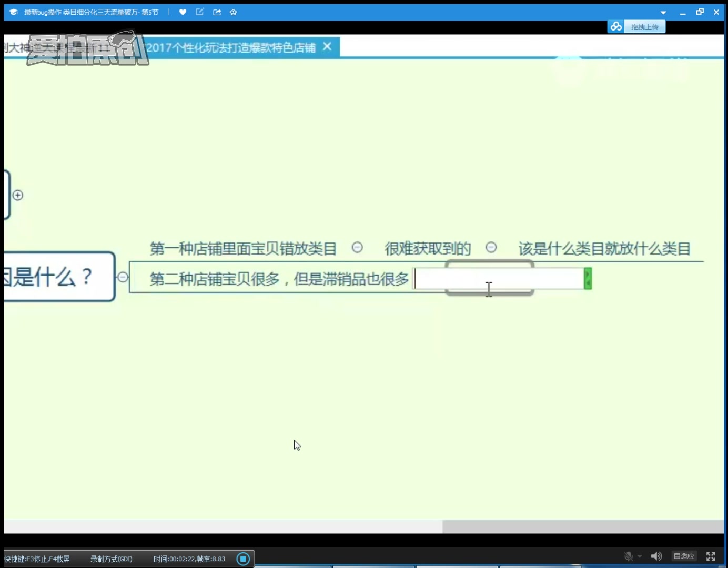Select the 第一种店铺里面宝贝错放类目 topic

(x=243, y=248)
